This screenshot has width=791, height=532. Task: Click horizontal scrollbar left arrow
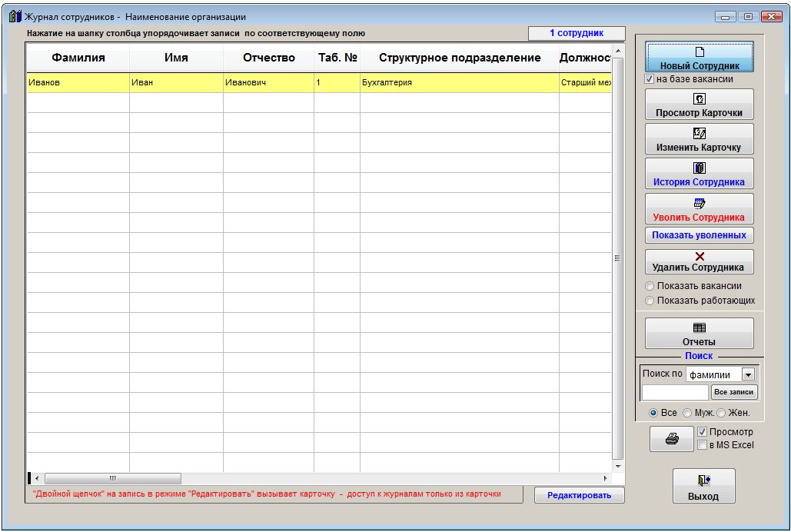coord(37,478)
